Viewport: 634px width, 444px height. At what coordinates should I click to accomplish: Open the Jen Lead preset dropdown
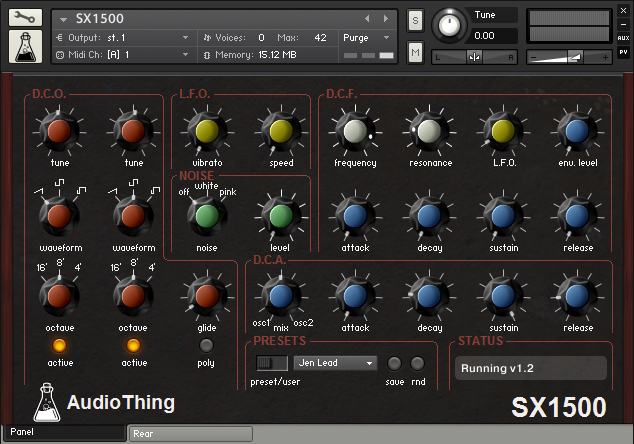(335, 363)
